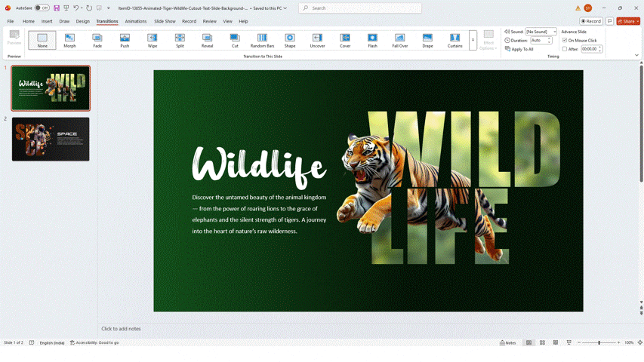
Task: Apply the Shape transition
Action: coord(290,40)
